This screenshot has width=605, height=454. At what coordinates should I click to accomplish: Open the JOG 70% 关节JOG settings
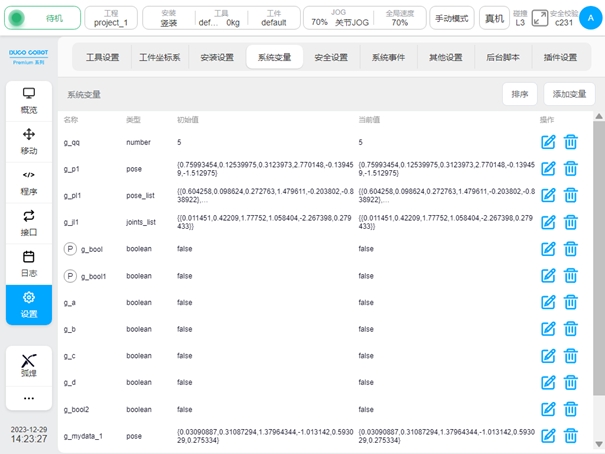coord(338,18)
